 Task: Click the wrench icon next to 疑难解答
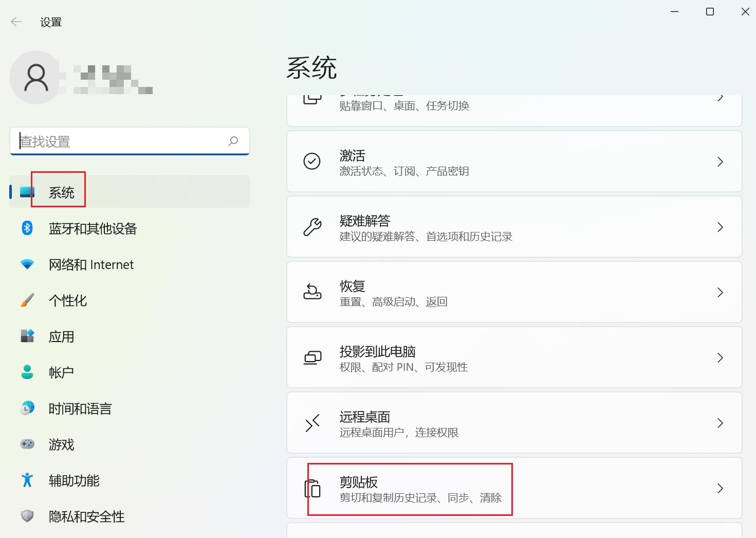click(312, 227)
